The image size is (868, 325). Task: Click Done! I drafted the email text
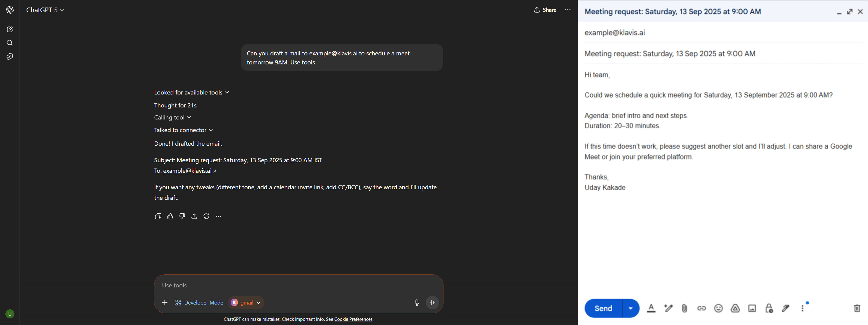188,144
